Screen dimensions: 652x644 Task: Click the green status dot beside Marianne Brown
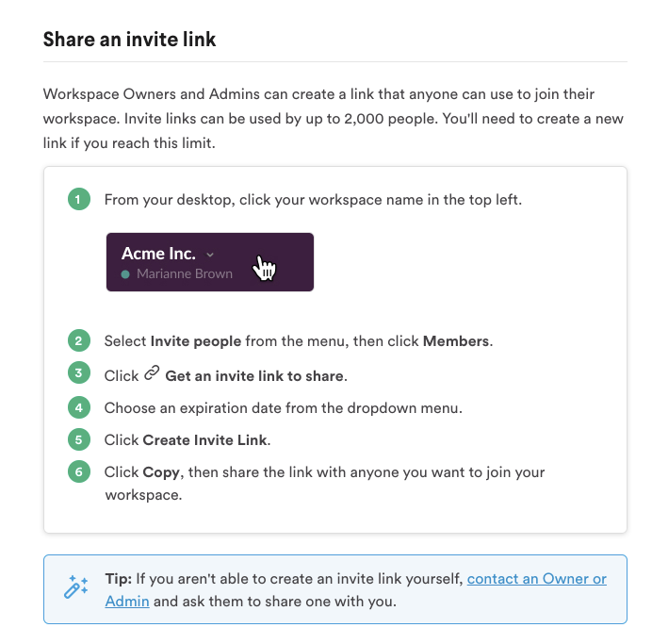pos(125,274)
